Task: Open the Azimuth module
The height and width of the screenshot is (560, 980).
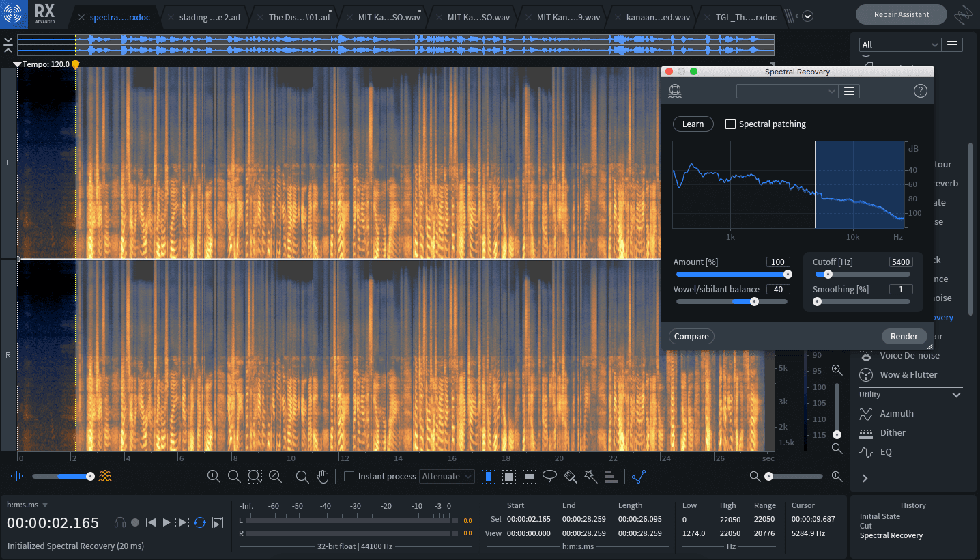Action: 897,413
